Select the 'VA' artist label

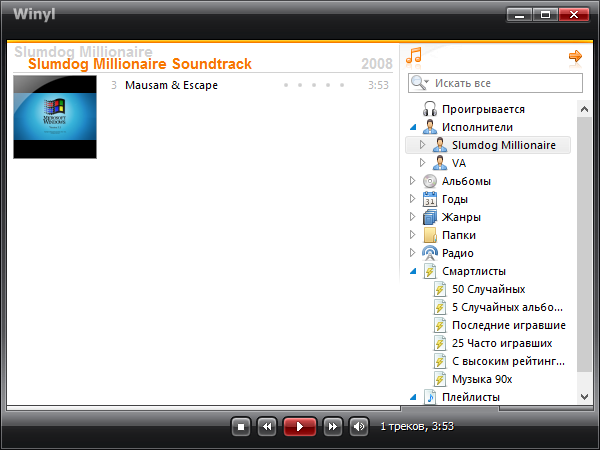459,163
